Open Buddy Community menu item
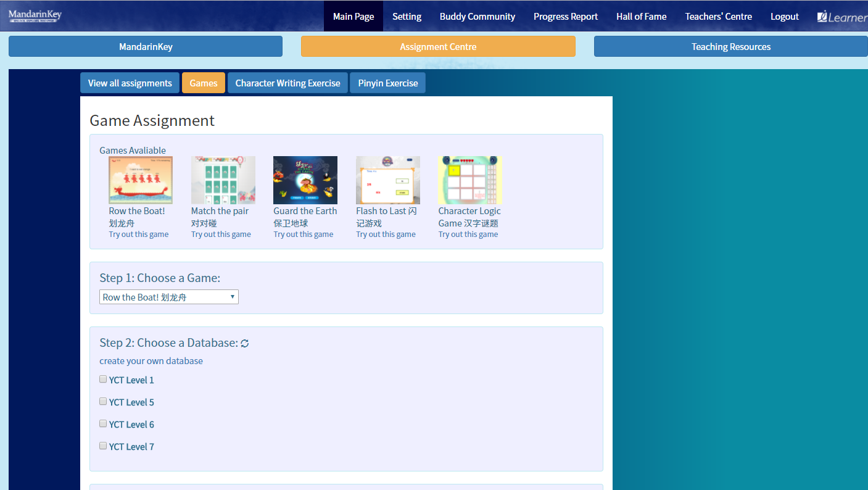 pos(477,16)
